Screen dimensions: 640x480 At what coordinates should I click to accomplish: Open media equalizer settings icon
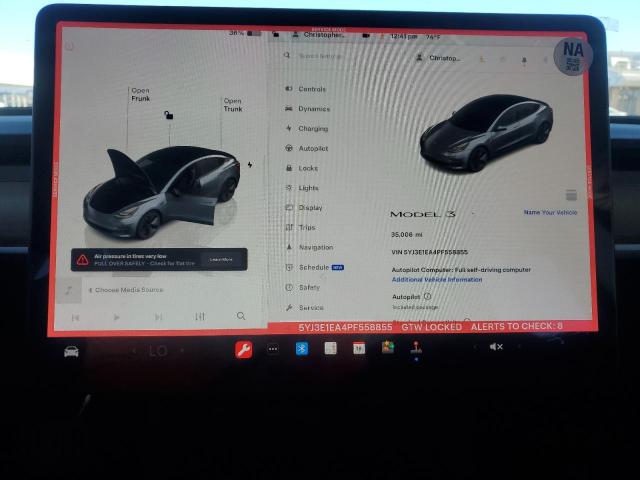[x=200, y=316]
